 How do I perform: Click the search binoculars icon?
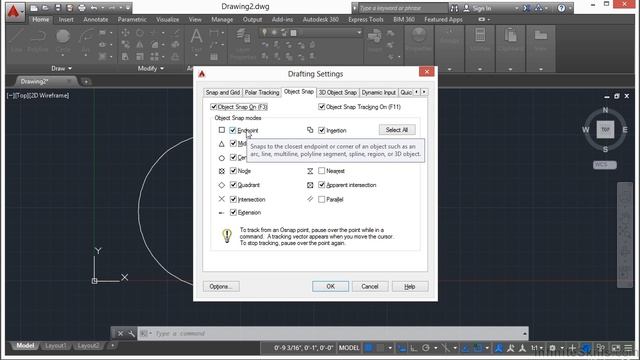coord(454,8)
